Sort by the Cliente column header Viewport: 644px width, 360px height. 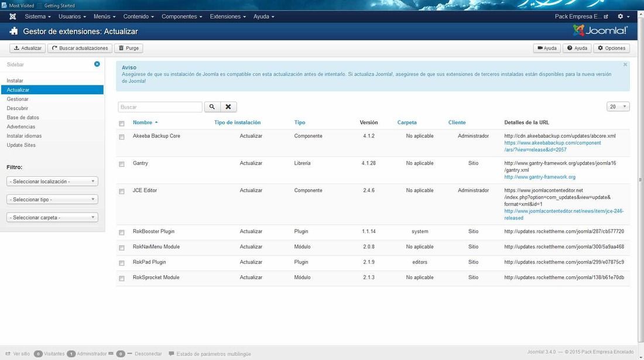coord(457,122)
